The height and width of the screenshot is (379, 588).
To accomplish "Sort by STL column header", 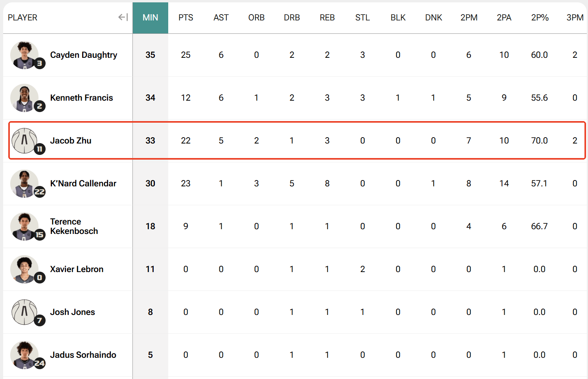I will [362, 18].
